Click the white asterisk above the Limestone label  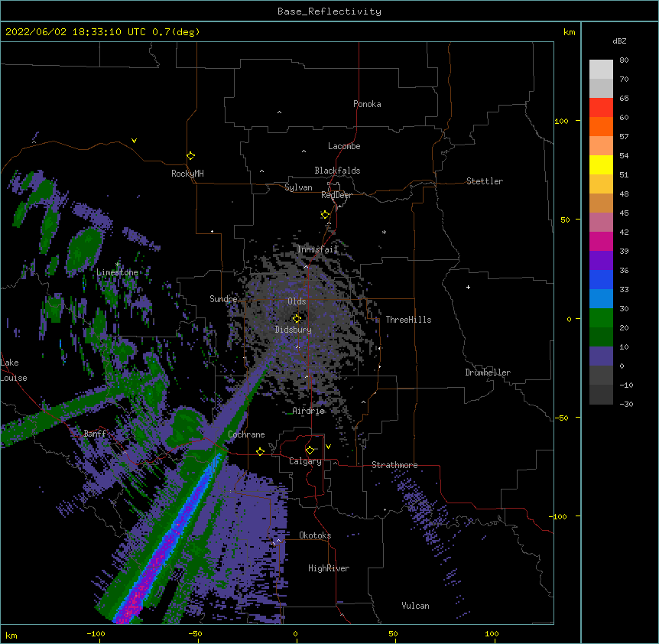tap(118, 265)
